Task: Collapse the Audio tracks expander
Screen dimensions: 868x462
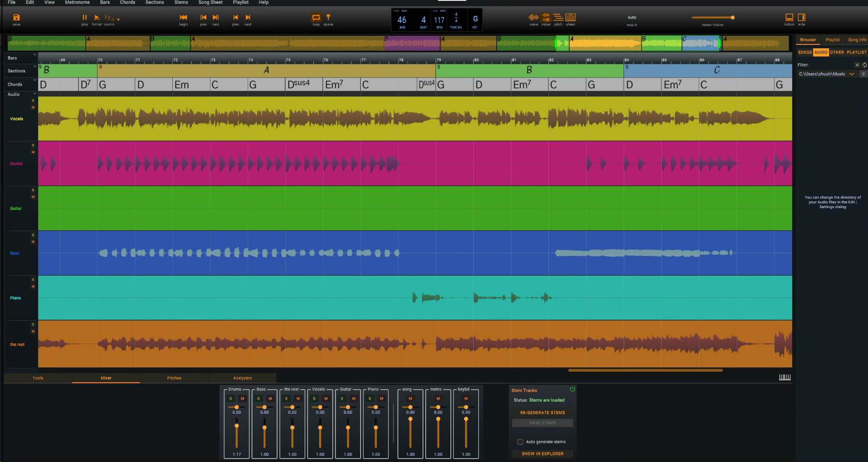Action: 35,94
